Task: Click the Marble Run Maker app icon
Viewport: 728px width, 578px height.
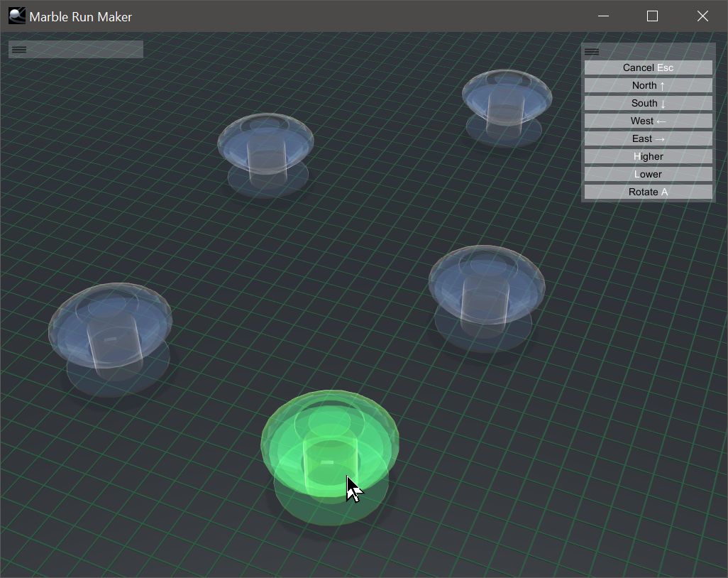Action: click(x=17, y=16)
